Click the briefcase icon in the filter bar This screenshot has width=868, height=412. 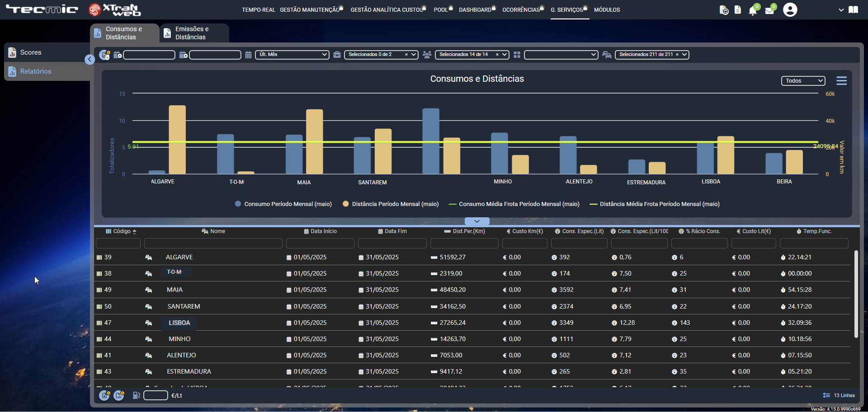337,55
